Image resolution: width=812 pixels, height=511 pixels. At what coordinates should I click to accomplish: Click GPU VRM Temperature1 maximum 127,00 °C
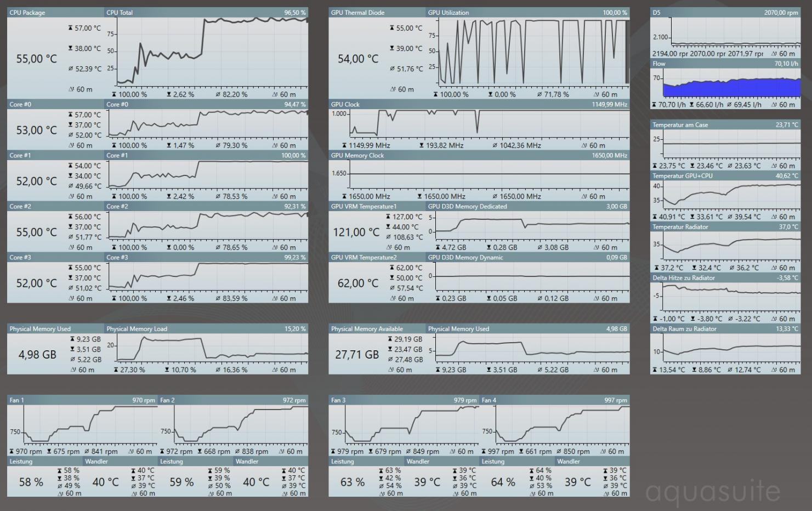[407, 217]
